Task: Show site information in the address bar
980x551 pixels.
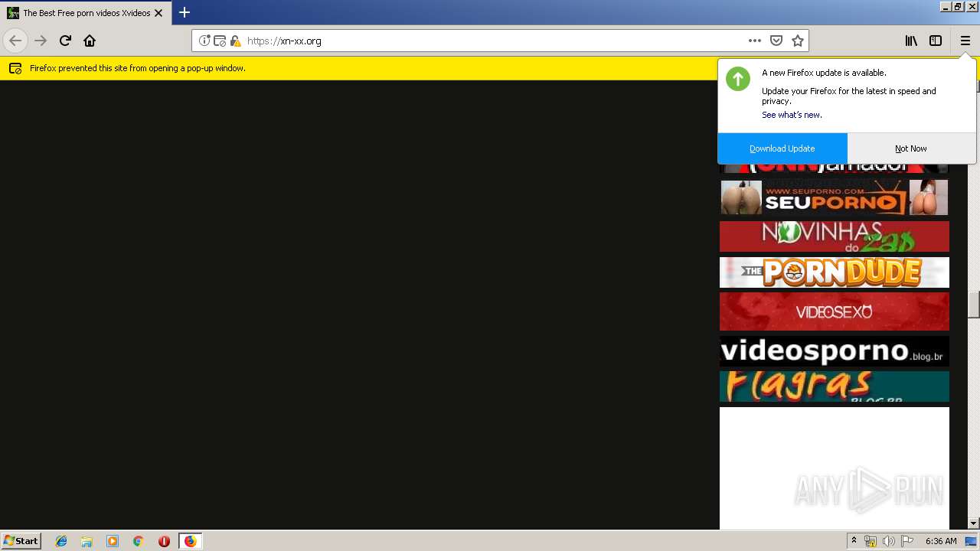Action: coord(204,41)
